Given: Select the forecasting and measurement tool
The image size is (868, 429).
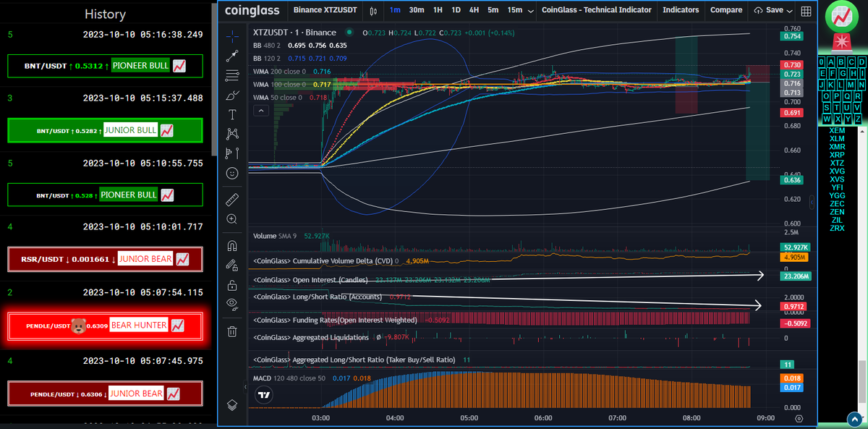Looking at the screenshot, I should tap(232, 153).
